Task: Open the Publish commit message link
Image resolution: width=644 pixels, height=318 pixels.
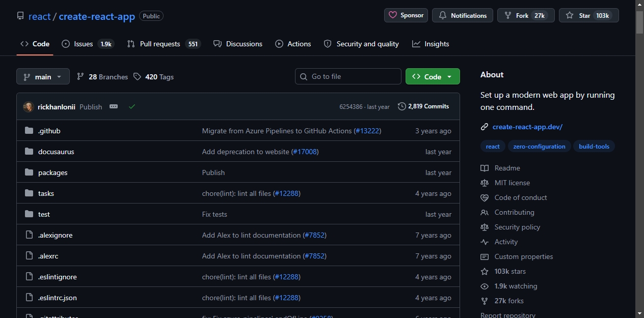Action: [x=91, y=107]
